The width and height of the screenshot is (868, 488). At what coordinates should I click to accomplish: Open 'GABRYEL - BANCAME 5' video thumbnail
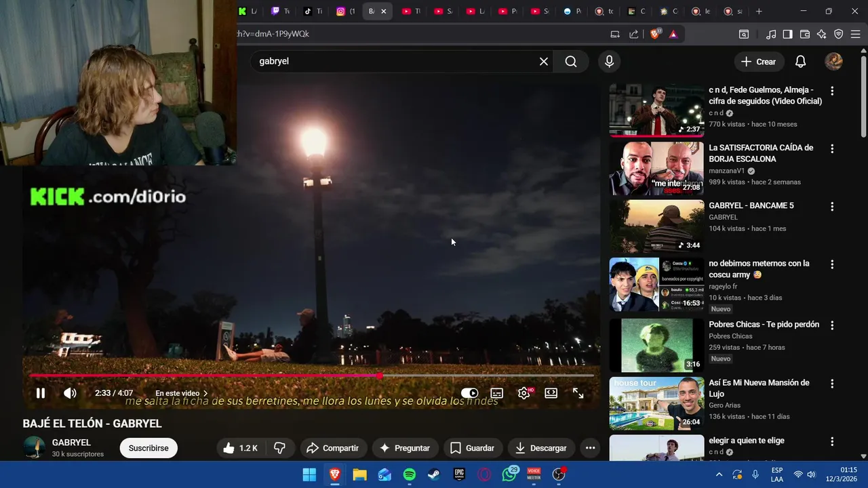click(656, 226)
